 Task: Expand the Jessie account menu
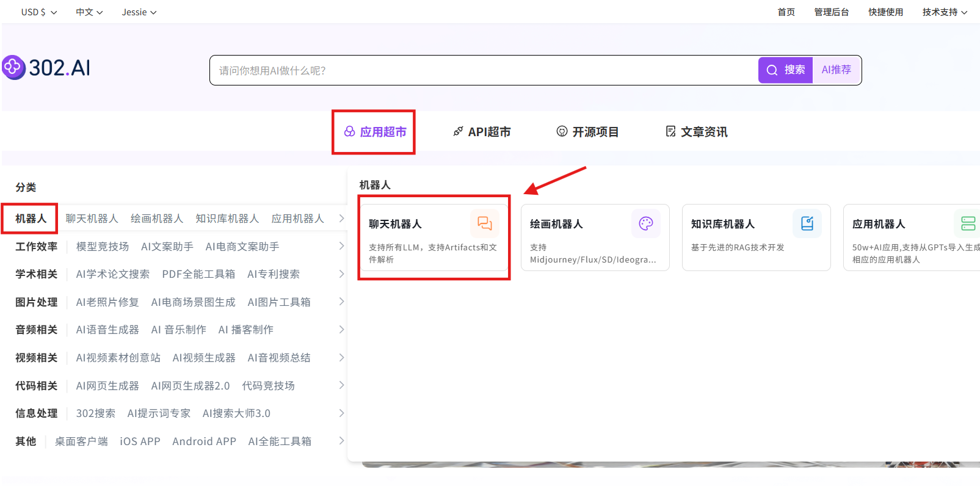tap(139, 12)
